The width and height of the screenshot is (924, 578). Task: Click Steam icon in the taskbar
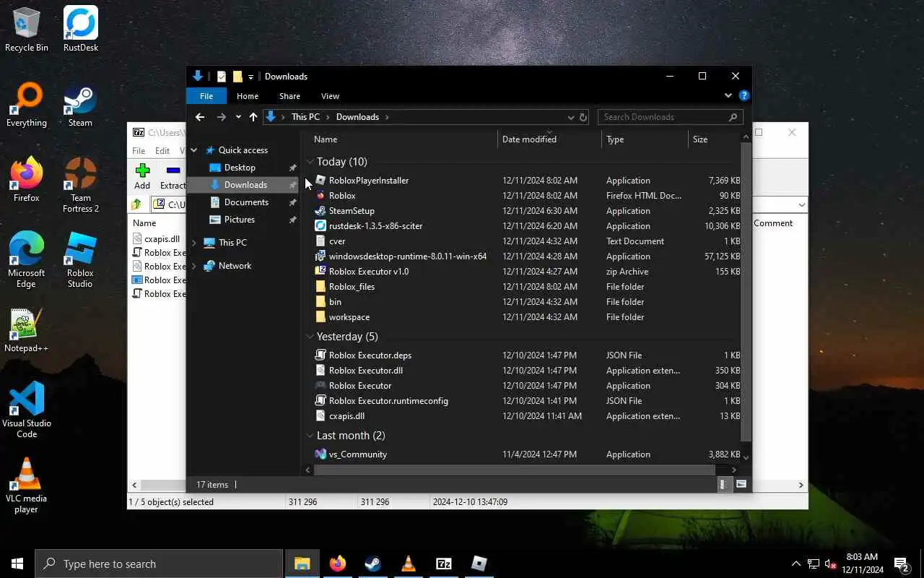click(x=372, y=564)
